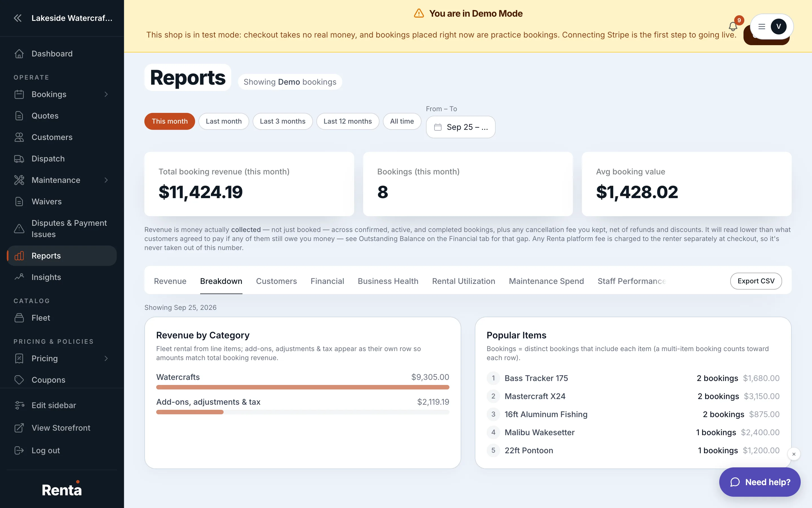This screenshot has height=508, width=812.
Task: Select the All time filter
Action: pyautogui.click(x=402, y=121)
